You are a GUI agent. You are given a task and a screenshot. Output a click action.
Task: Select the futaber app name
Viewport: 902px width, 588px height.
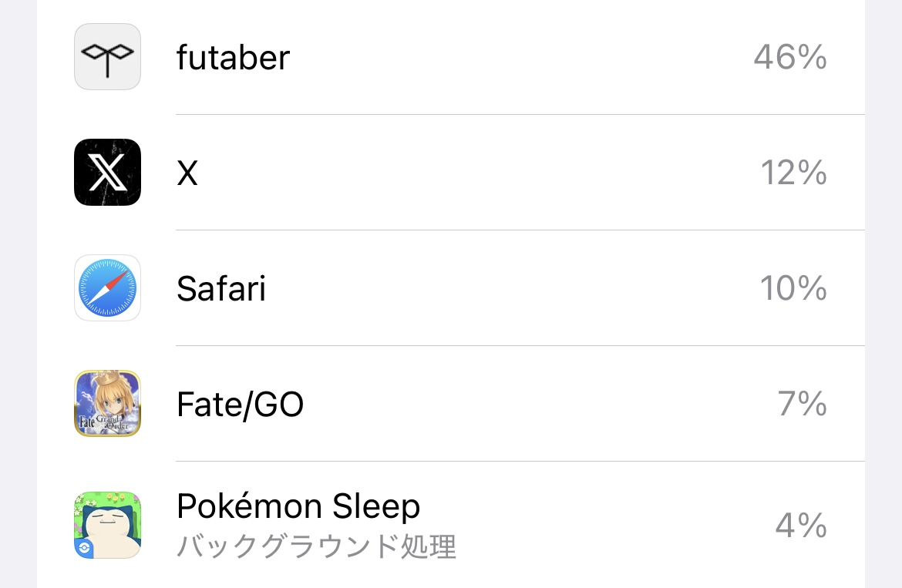233,58
